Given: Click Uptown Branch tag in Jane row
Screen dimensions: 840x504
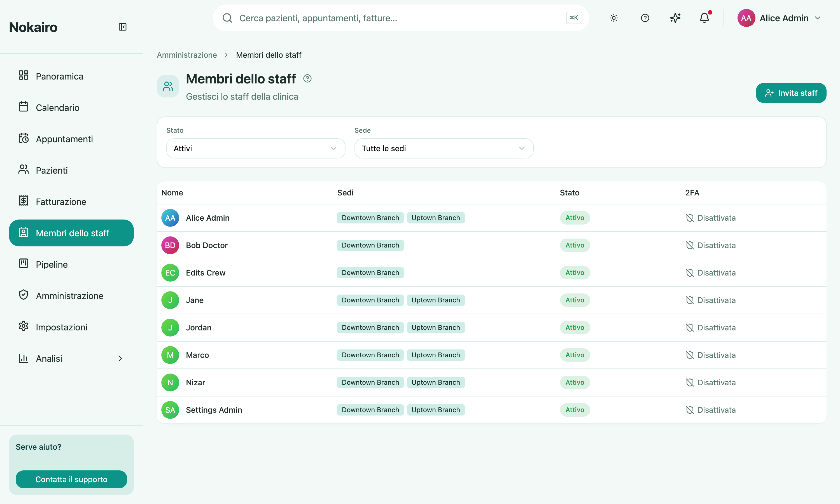Looking at the screenshot, I should [436, 300].
